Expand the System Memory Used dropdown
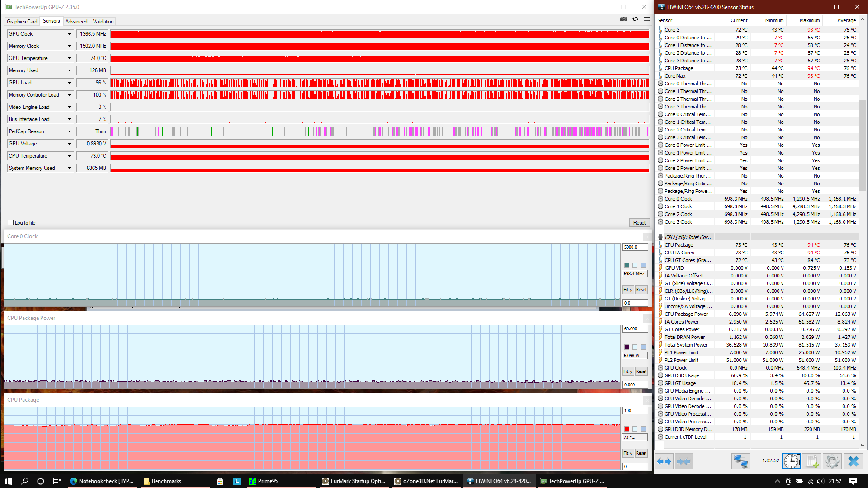The height and width of the screenshot is (488, 868). click(69, 168)
